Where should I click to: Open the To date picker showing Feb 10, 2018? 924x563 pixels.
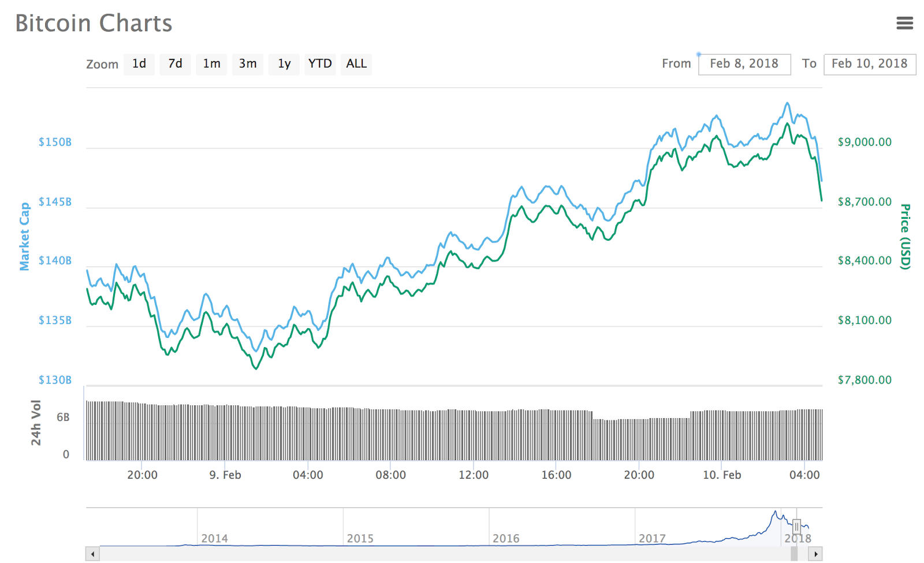(870, 64)
